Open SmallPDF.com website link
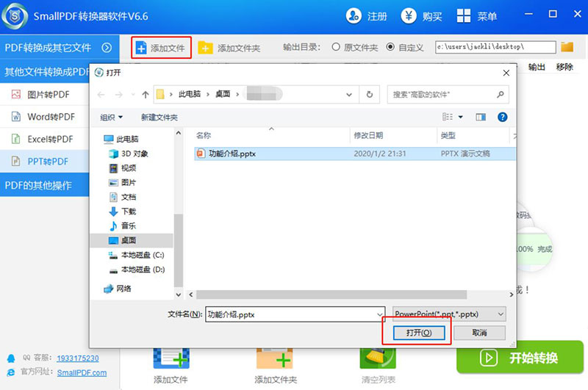Image resolution: width=588 pixels, height=390 pixels. tap(82, 373)
